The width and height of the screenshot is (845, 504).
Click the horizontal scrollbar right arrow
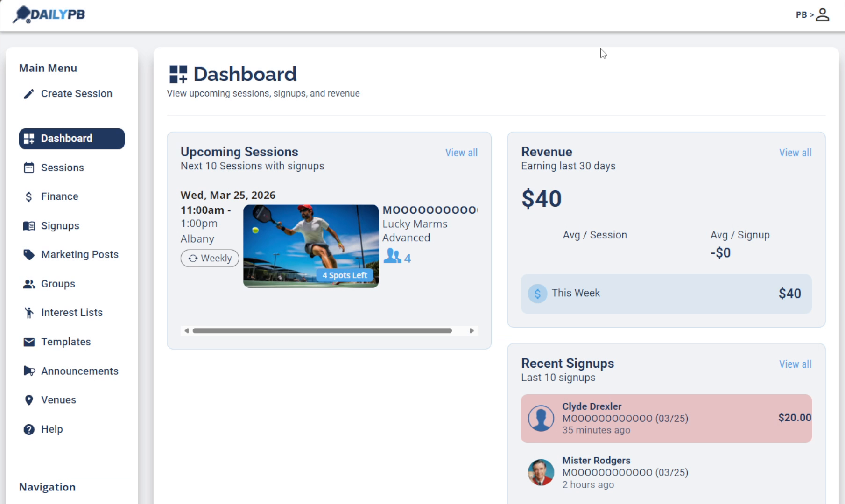click(472, 331)
